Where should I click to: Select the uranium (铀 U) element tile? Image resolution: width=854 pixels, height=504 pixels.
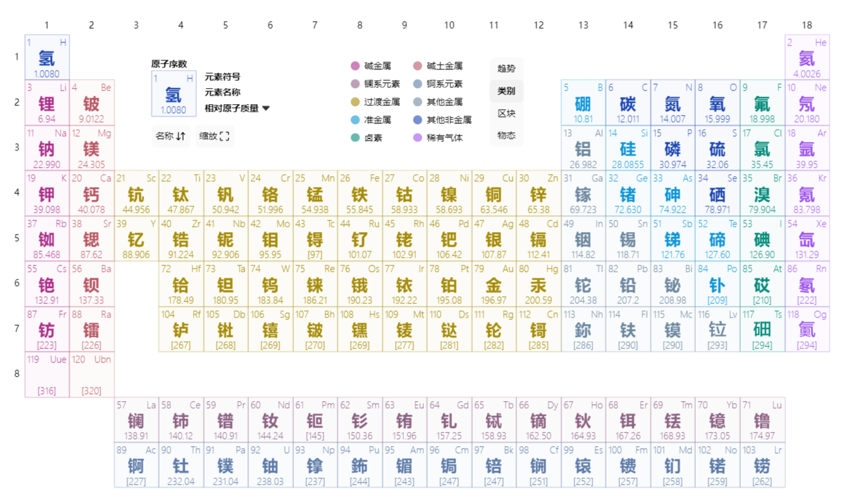[x=270, y=465]
